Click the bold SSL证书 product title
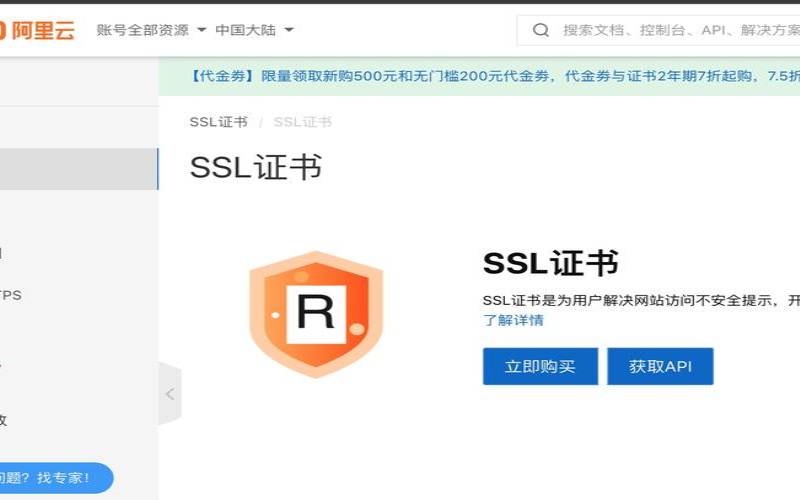800x500 pixels. pyautogui.click(x=551, y=263)
